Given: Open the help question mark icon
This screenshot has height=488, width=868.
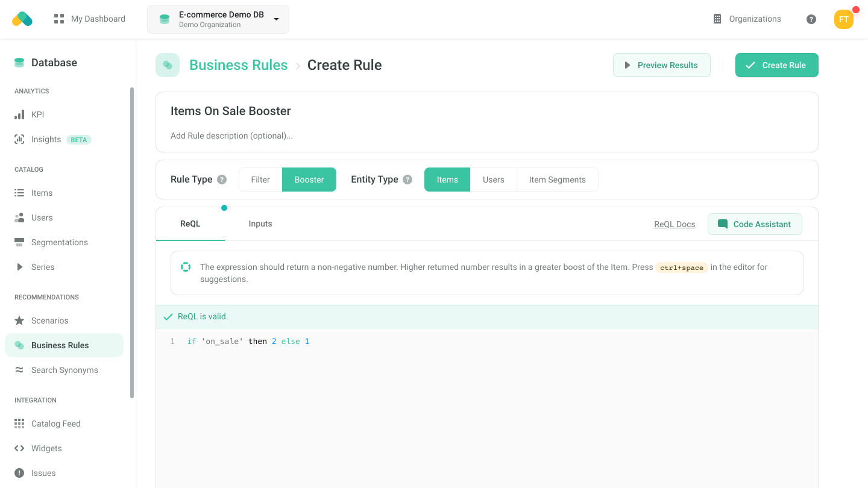Looking at the screenshot, I should [811, 19].
